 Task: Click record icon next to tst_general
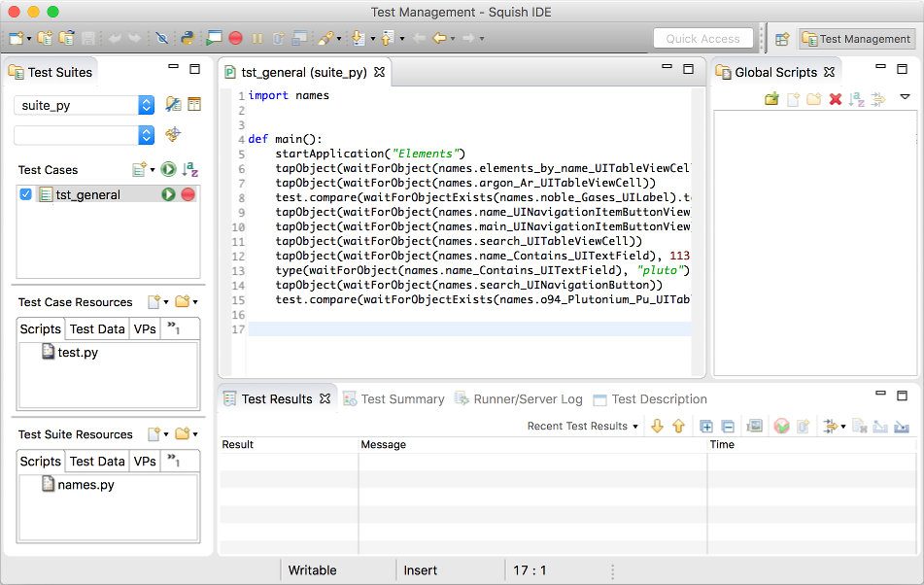click(x=188, y=194)
